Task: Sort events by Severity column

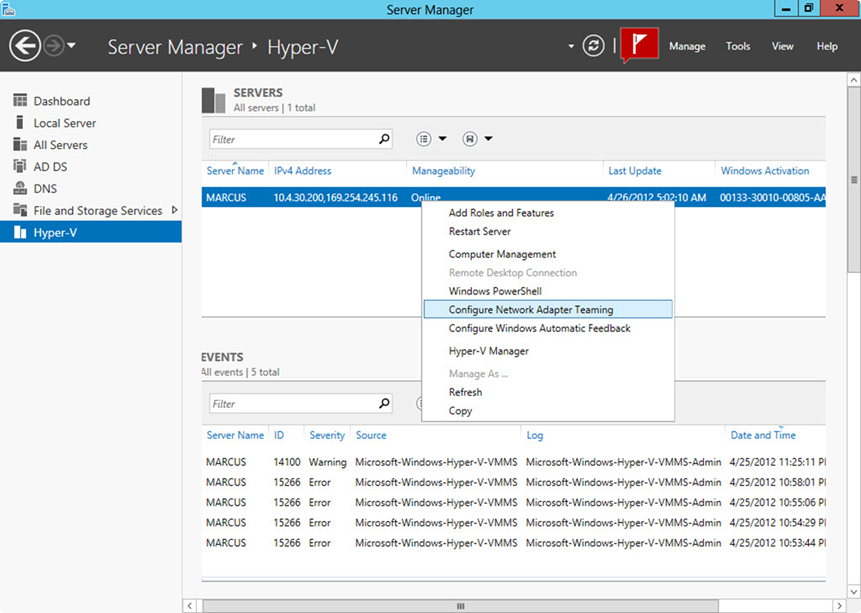Action: 327,435
